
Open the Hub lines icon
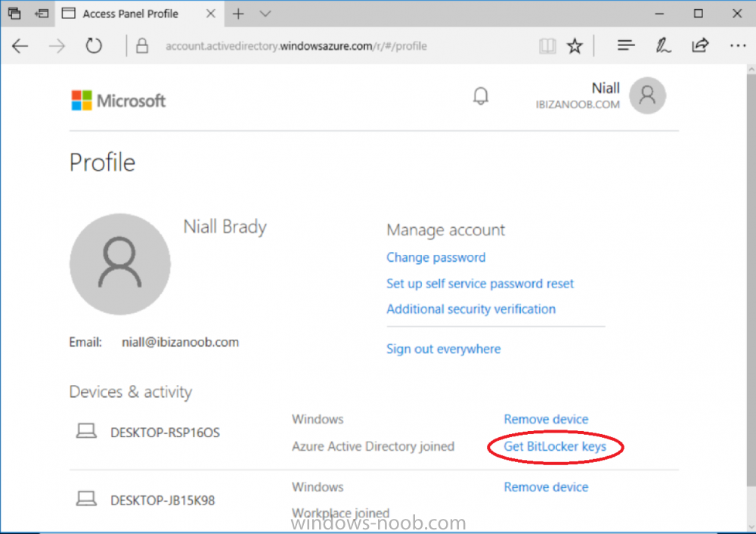point(626,45)
